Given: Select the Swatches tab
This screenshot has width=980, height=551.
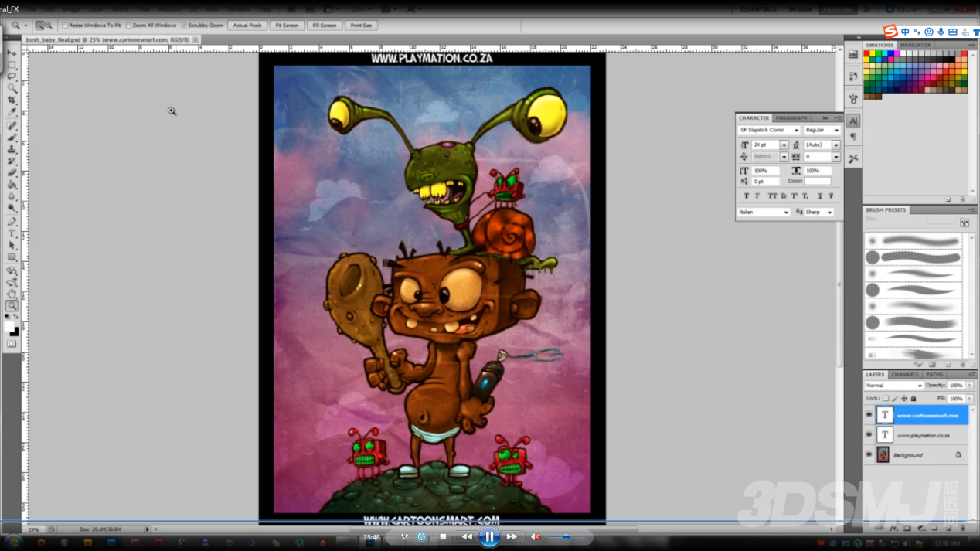Looking at the screenshot, I should point(880,46).
